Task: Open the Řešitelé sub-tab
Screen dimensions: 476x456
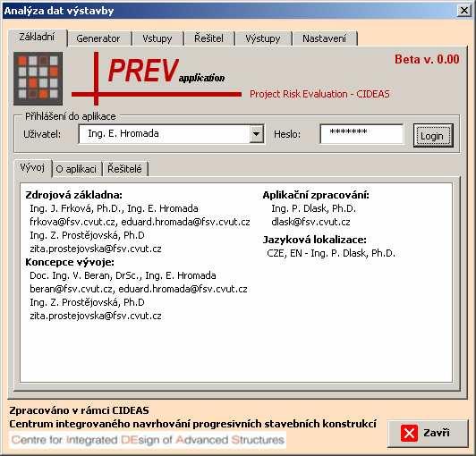Action: 124,169
